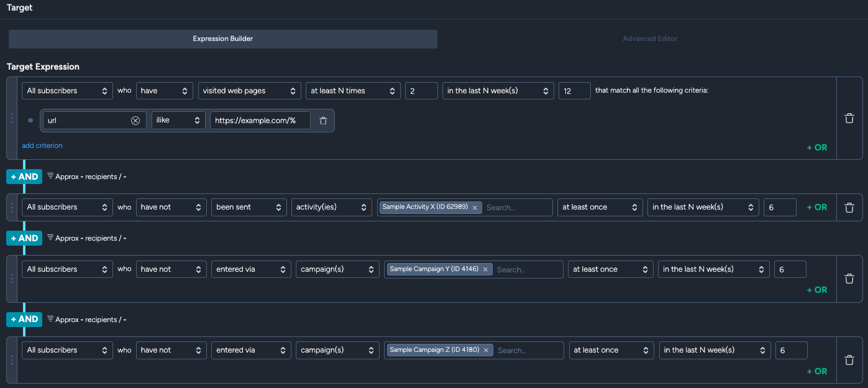Remove the url criterion with trash icon
The width and height of the screenshot is (868, 388).
(x=323, y=121)
